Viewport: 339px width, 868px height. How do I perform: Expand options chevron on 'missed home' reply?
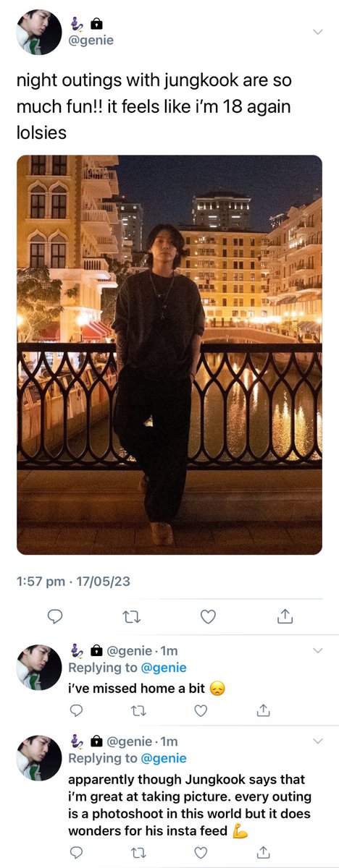click(317, 651)
